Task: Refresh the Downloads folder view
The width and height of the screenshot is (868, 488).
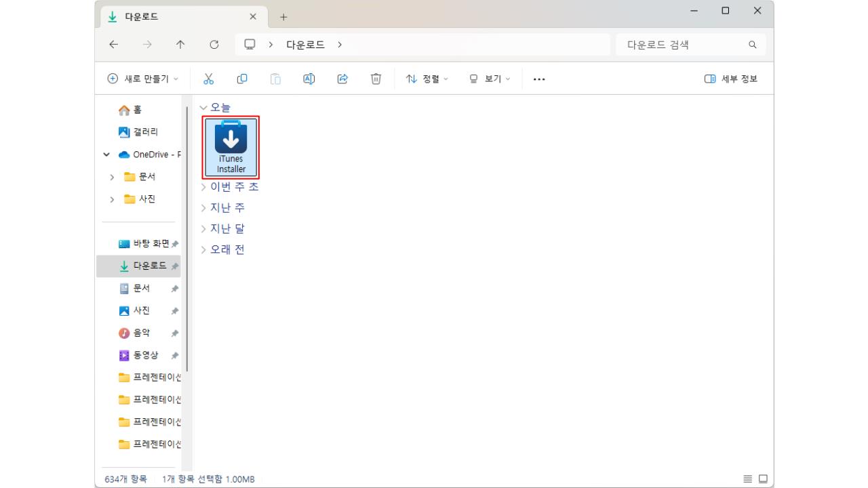Action: [214, 44]
